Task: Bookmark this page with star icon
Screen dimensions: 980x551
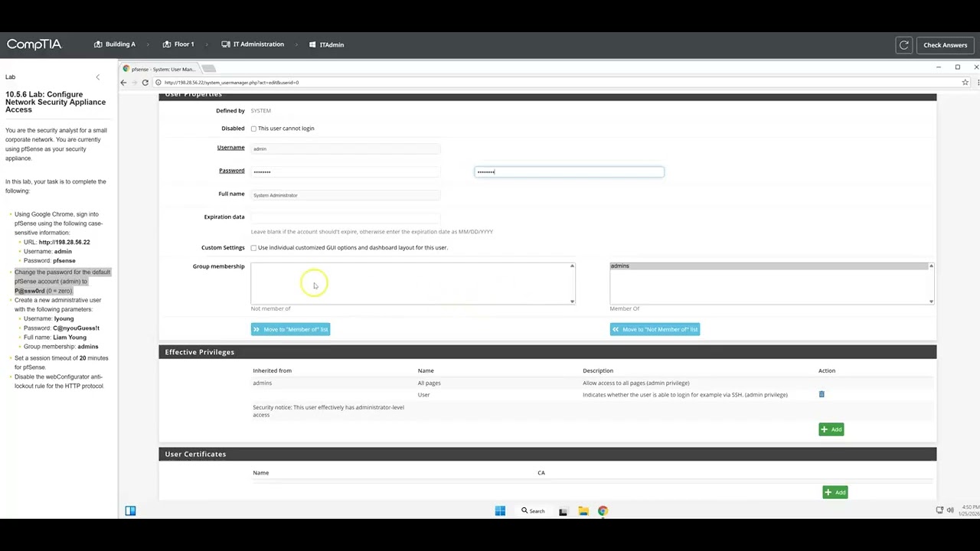Action: pyautogui.click(x=965, y=83)
